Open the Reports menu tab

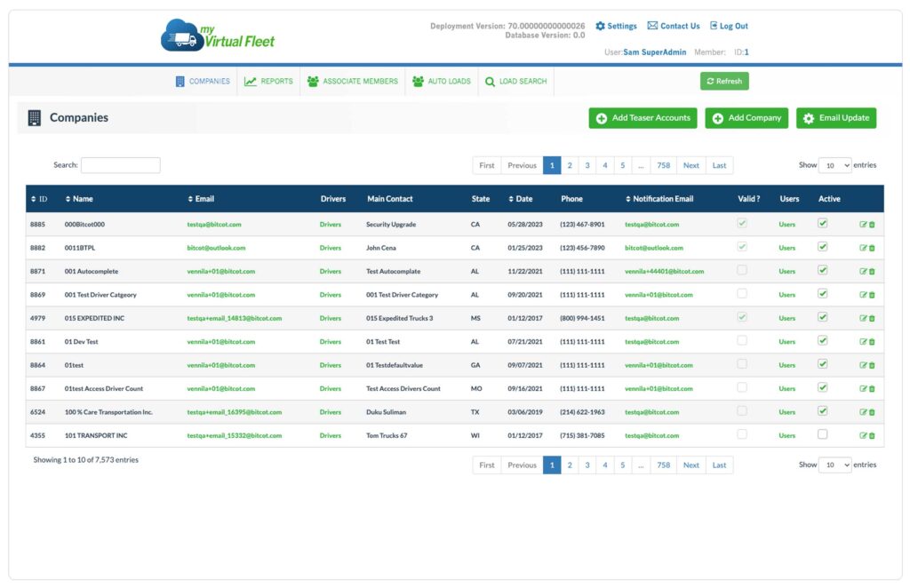click(x=268, y=82)
